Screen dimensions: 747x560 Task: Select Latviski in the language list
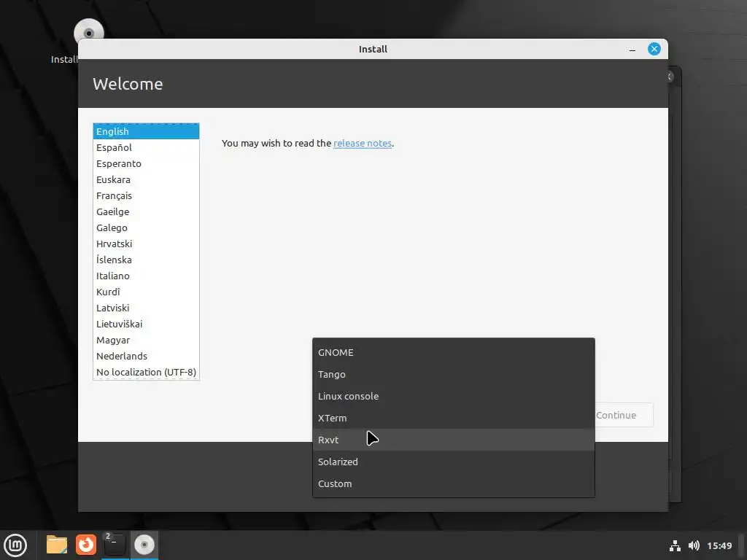[146, 308]
